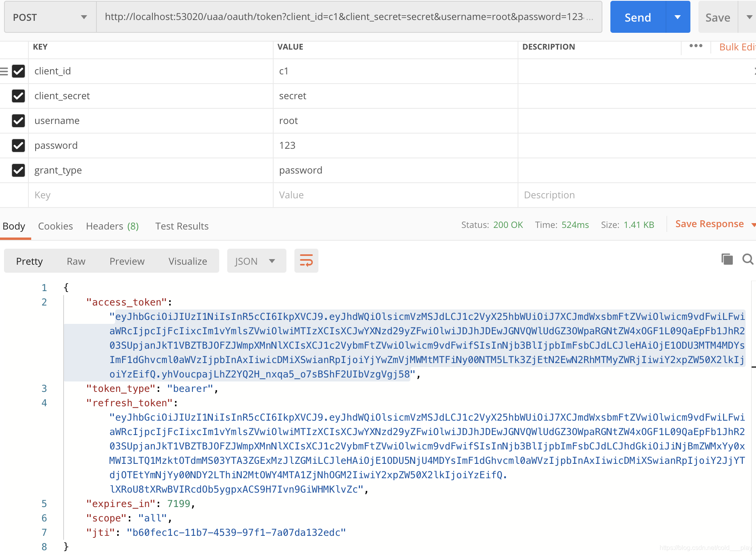Screen dimensions: 756x555
Task: Select the Raw view tab
Action: click(x=76, y=262)
